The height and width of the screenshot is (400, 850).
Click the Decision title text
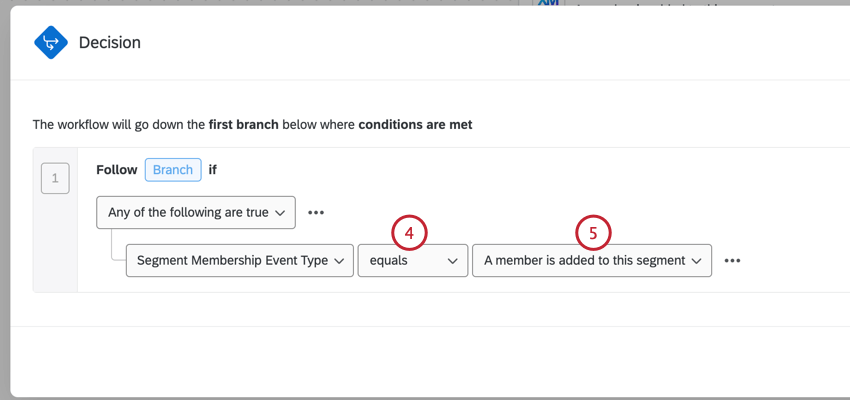[x=110, y=43]
